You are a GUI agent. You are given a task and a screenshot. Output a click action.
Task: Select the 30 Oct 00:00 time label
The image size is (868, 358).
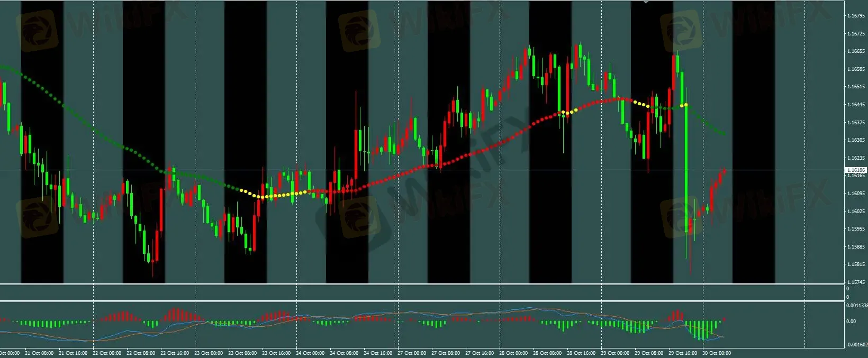tap(717, 353)
